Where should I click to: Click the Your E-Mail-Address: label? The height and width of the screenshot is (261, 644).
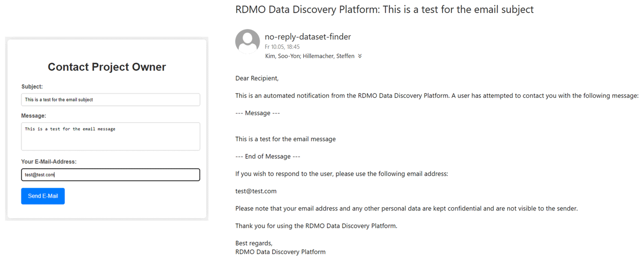[49, 162]
